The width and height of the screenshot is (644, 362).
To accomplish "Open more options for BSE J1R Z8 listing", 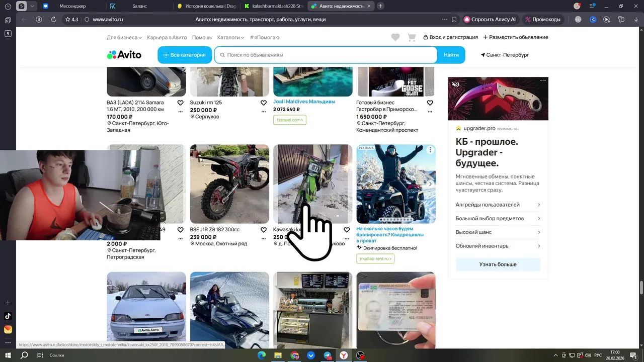I will (x=263, y=239).
